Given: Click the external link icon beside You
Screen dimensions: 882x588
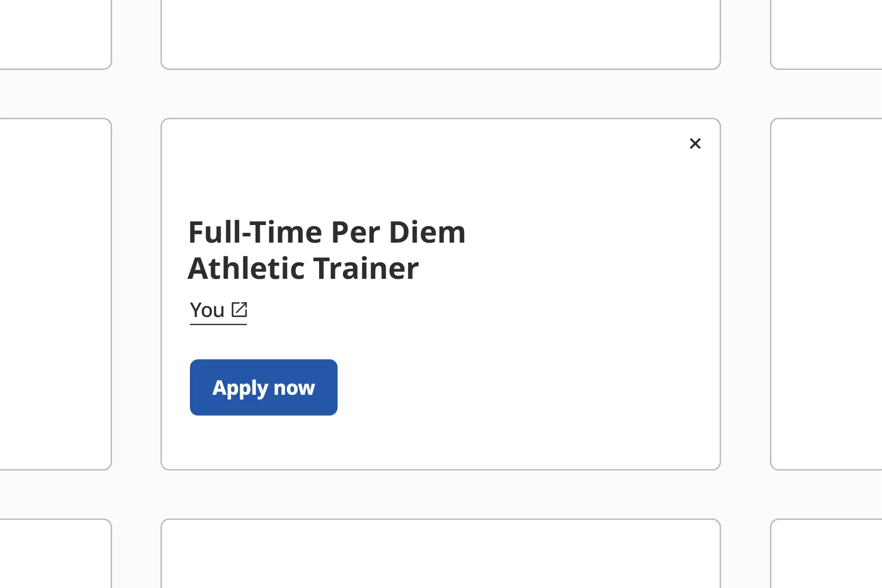Looking at the screenshot, I should click(x=239, y=310).
